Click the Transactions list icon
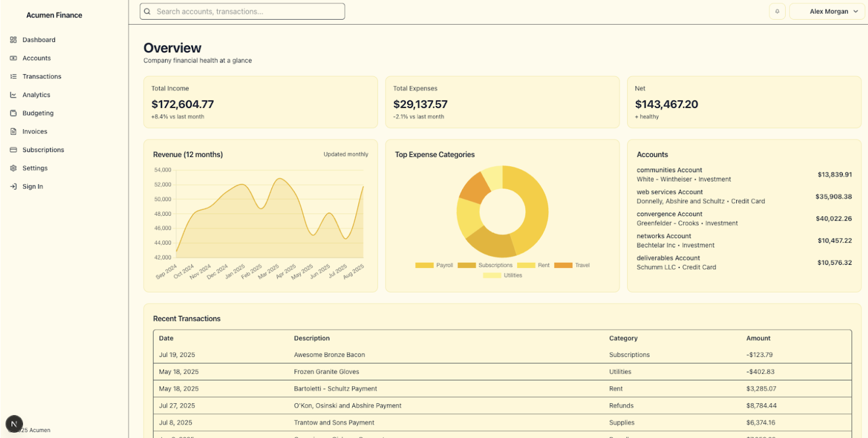868x438 pixels. [x=13, y=76]
